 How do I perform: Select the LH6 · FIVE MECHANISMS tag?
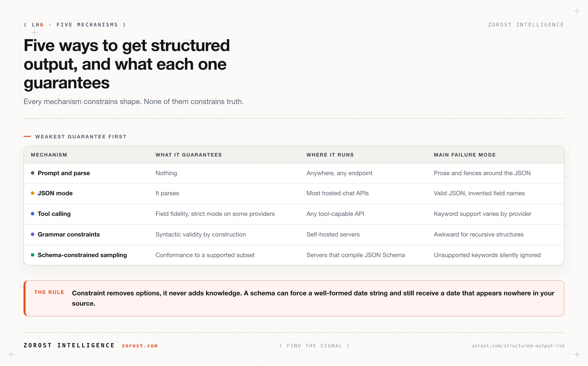(75, 25)
